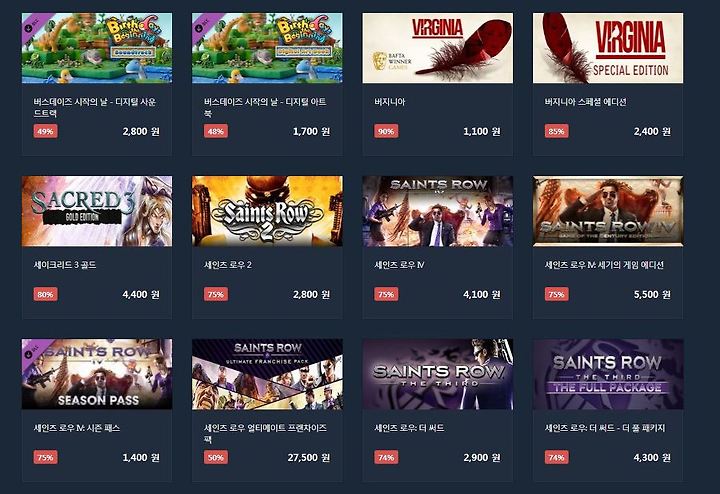This screenshot has height=494, width=720.
Task: Open the Saints Row 2 cover image
Action: click(267, 211)
